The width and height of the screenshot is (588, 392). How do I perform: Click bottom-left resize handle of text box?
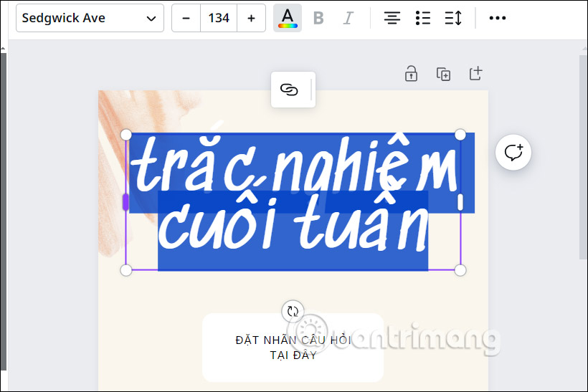[x=126, y=270]
